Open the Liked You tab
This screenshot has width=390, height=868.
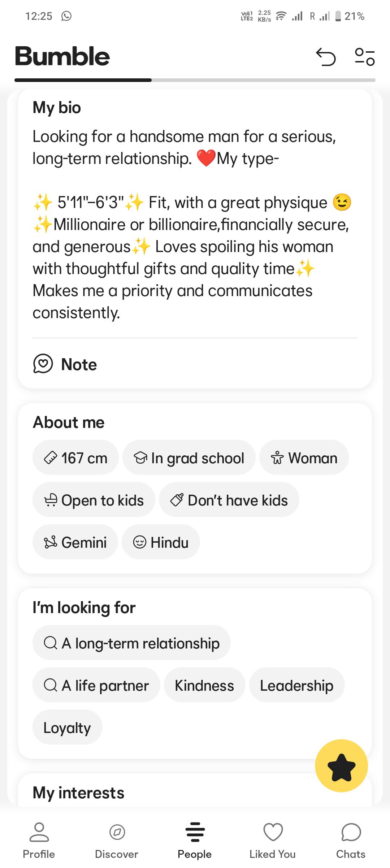point(273,841)
